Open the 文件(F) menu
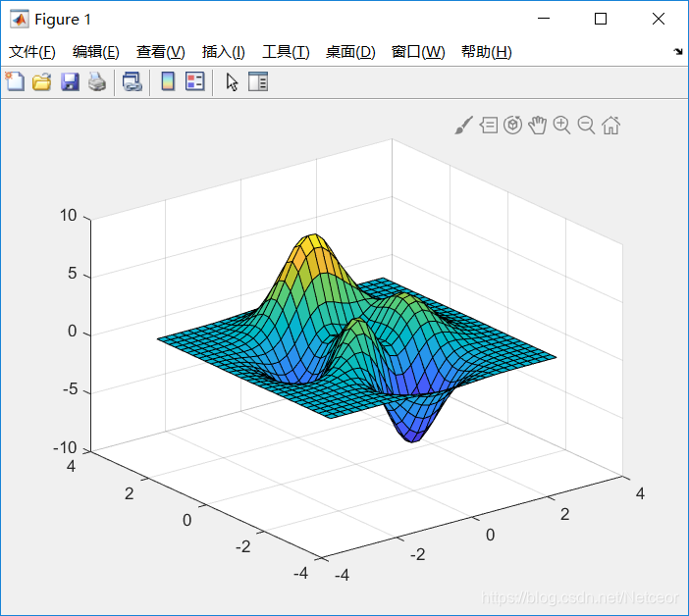The height and width of the screenshot is (616, 689). (32, 52)
